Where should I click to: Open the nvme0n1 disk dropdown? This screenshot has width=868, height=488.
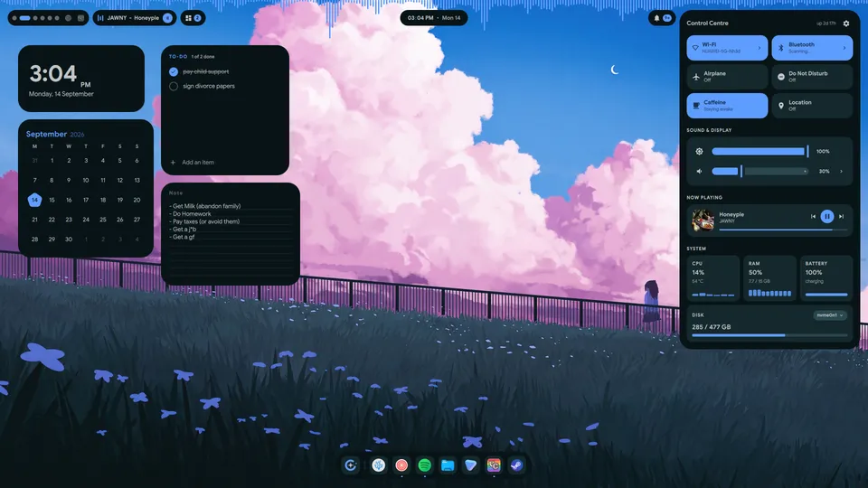830,315
